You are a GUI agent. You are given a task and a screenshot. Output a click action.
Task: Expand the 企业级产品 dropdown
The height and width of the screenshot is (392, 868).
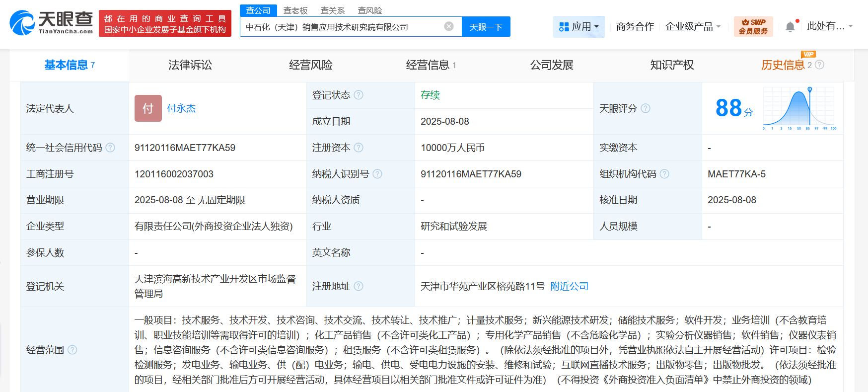pos(693,26)
